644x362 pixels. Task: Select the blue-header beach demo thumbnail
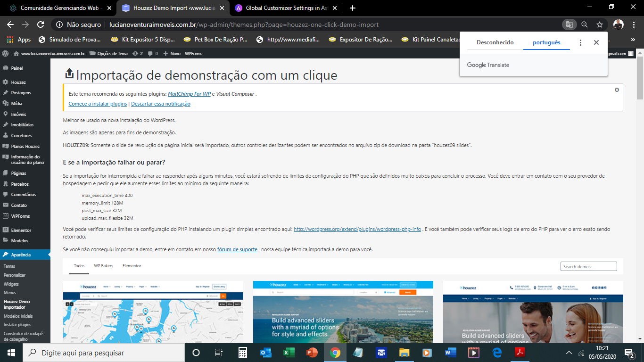(343, 312)
